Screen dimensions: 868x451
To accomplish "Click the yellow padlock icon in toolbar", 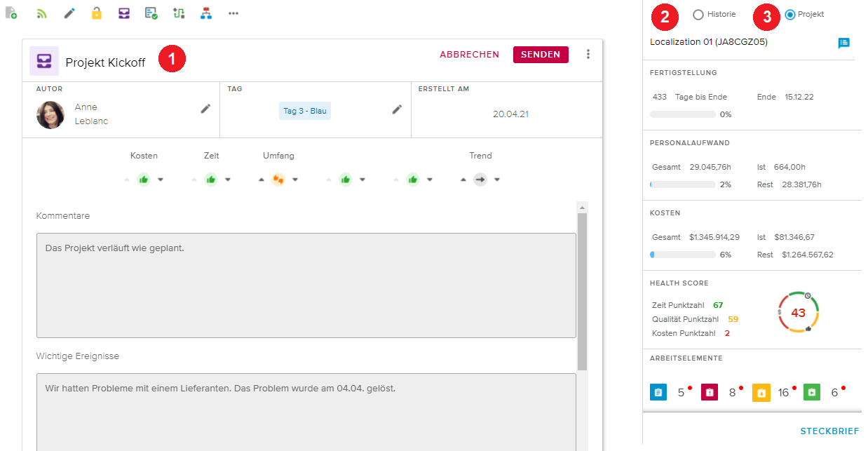I will [x=97, y=13].
